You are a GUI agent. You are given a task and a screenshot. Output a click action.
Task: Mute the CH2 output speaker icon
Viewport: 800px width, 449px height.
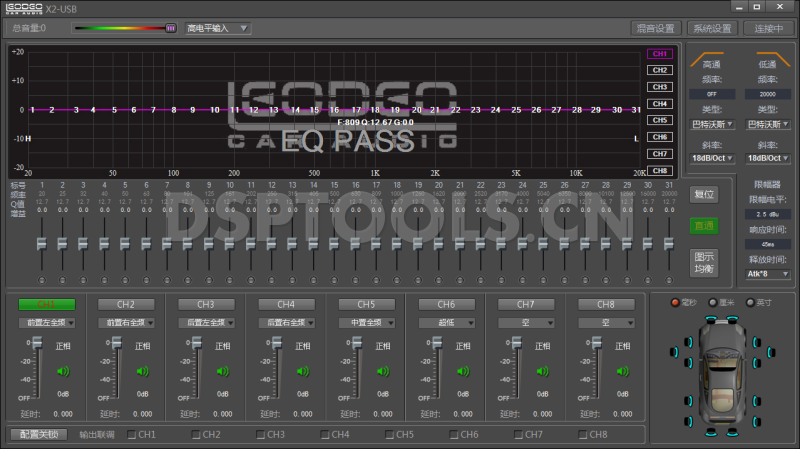tap(142, 371)
